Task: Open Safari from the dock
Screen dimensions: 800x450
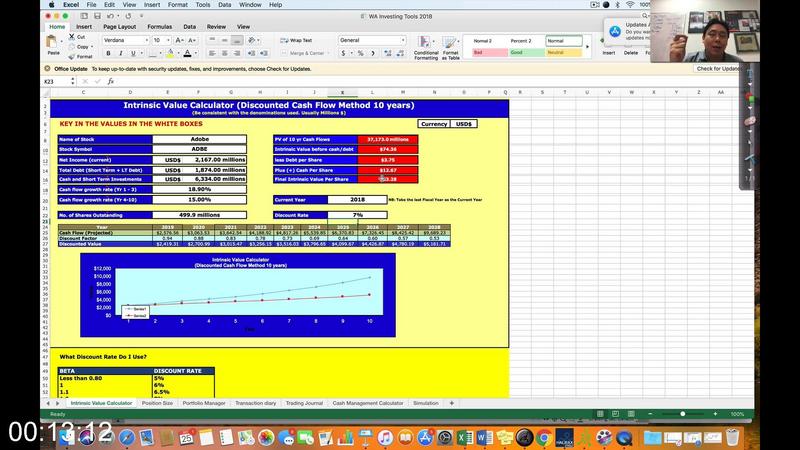Action: pyautogui.click(x=127, y=437)
